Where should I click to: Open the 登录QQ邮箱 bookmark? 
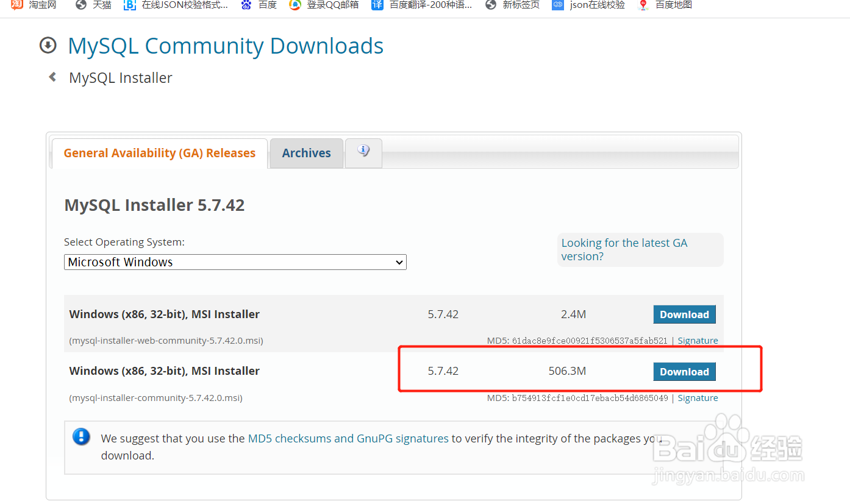coord(324,5)
